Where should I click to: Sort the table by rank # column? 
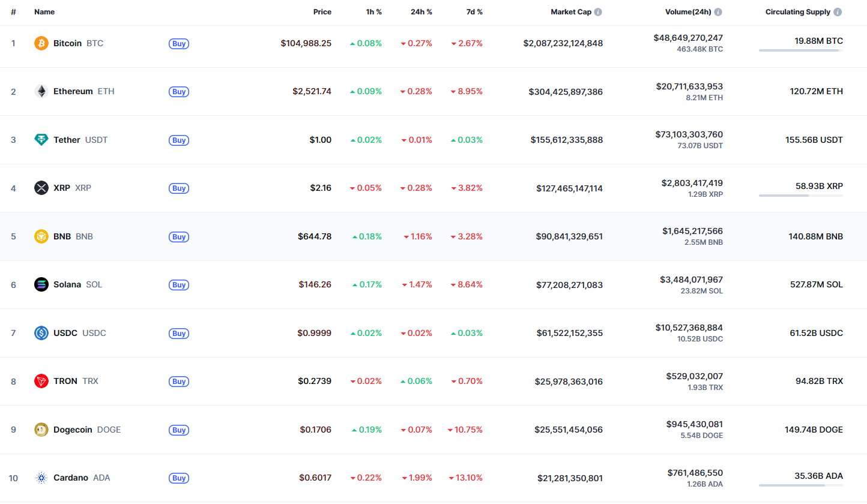pos(13,12)
